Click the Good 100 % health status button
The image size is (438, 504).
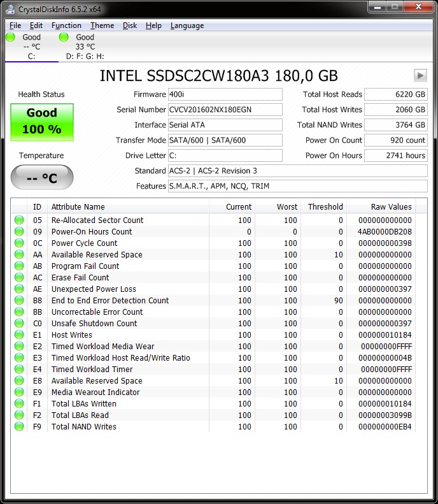pos(42,121)
